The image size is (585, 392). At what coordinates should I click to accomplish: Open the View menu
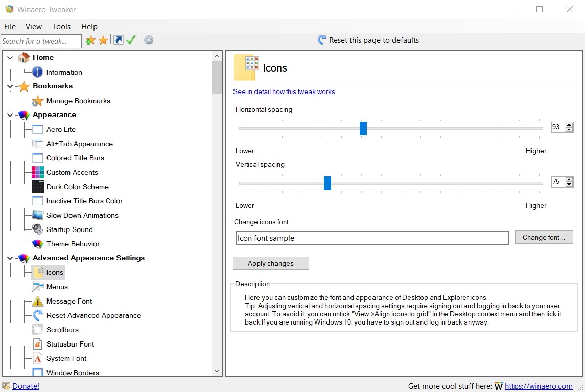tap(34, 27)
